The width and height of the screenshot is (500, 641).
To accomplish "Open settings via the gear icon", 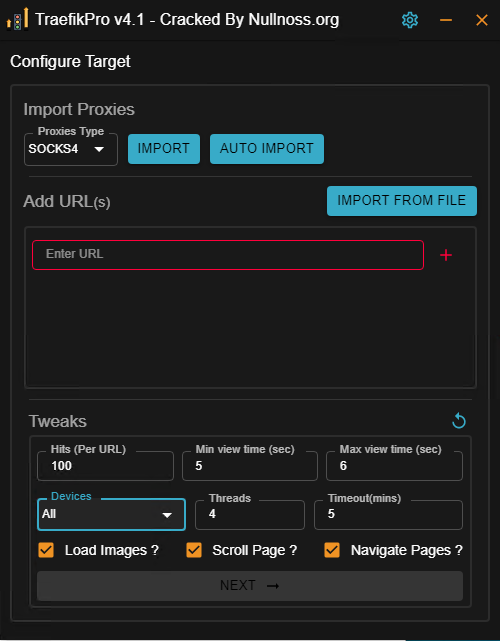I will tap(410, 20).
